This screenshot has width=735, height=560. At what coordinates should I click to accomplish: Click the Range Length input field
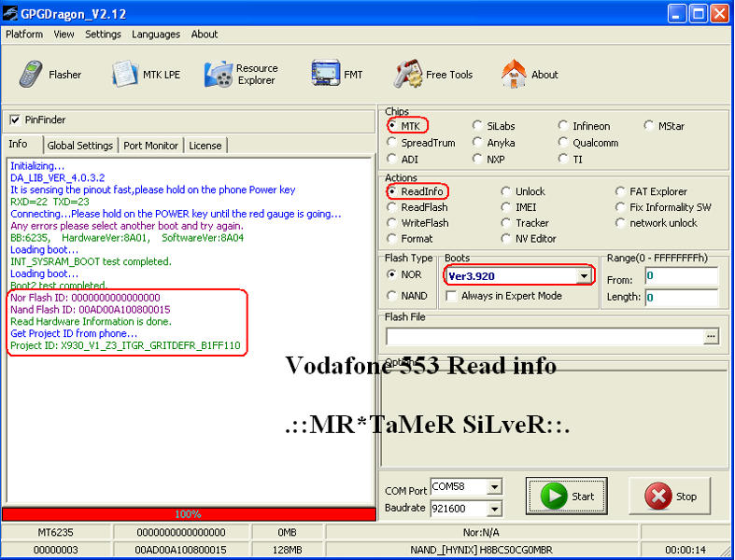pyautogui.click(x=682, y=298)
